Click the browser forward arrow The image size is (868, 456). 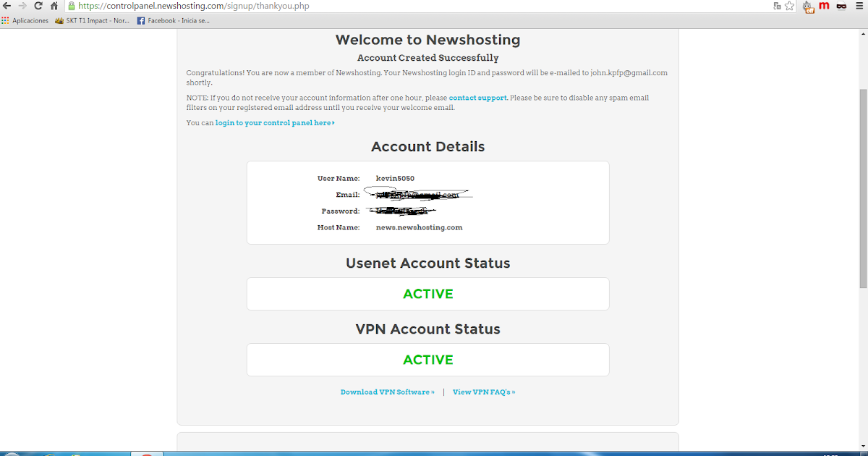[x=22, y=6]
